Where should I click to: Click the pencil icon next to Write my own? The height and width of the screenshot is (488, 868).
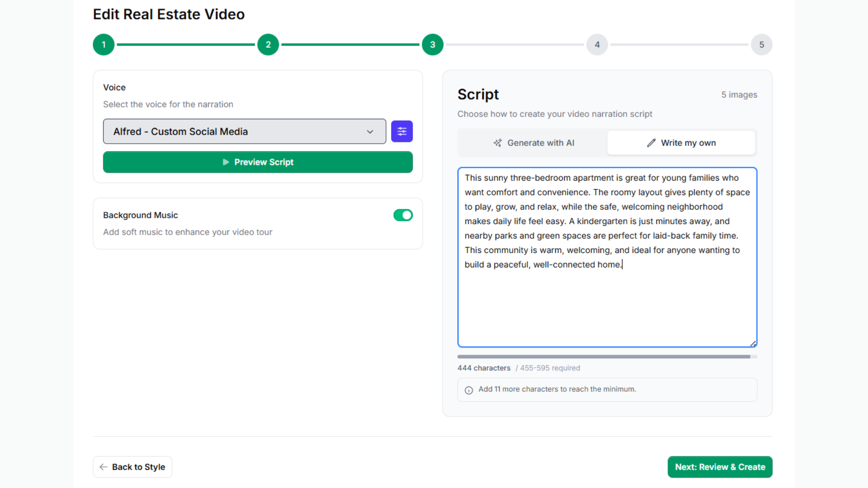(651, 142)
